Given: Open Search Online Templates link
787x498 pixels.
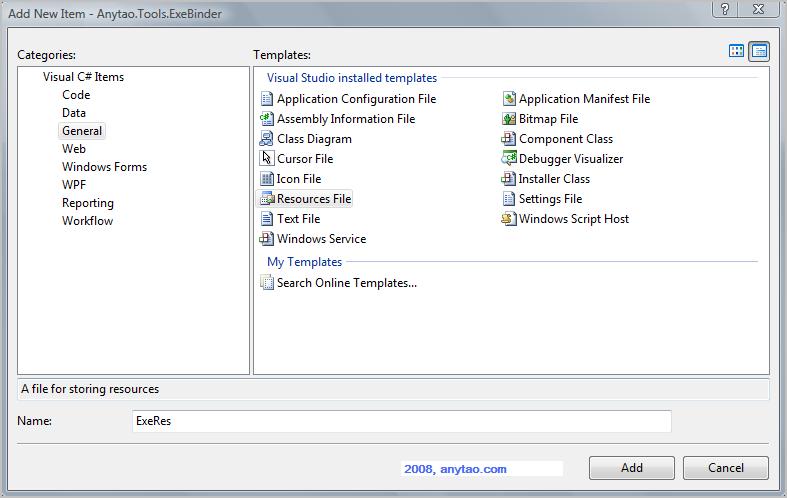Looking at the screenshot, I should click(x=346, y=283).
